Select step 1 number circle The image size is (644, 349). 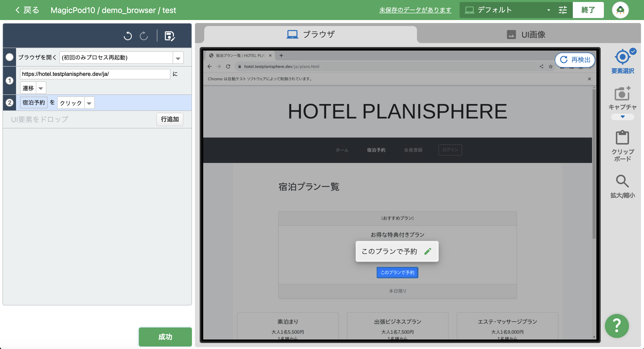10,81
